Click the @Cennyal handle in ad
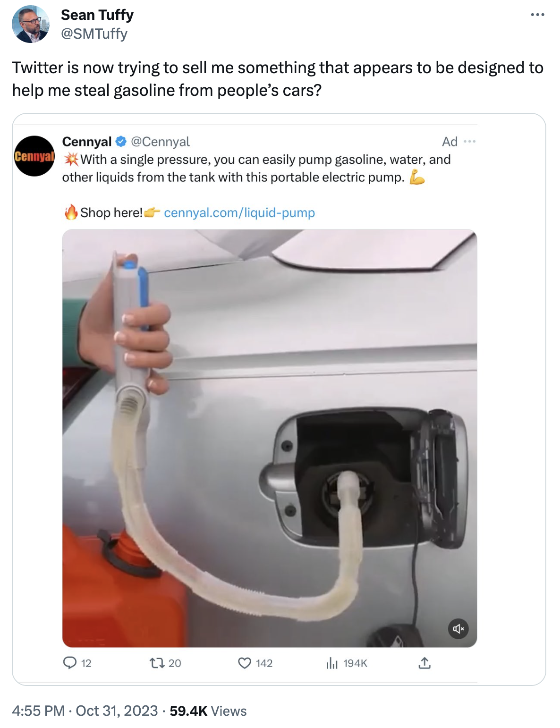560x728 pixels. (160, 142)
